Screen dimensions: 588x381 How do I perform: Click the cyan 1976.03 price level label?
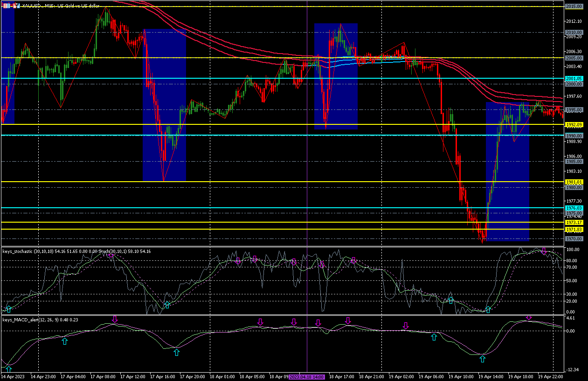574,208
